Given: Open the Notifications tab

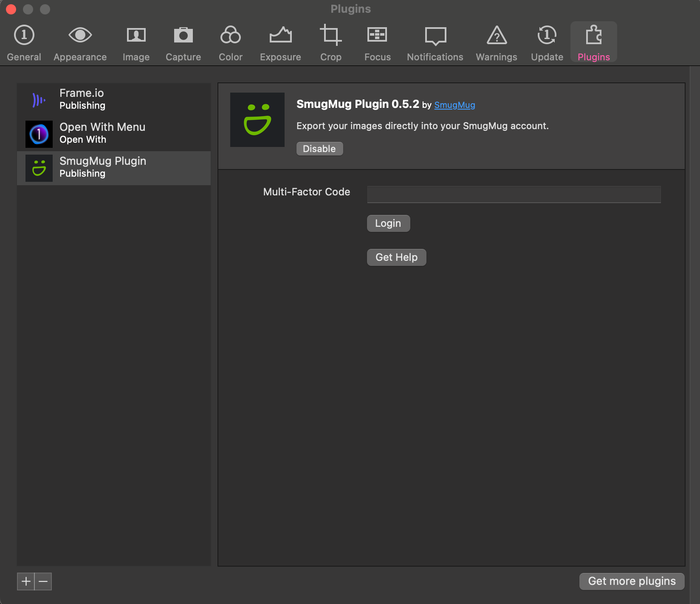Looking at the screenshot, I should click(435, 42).
